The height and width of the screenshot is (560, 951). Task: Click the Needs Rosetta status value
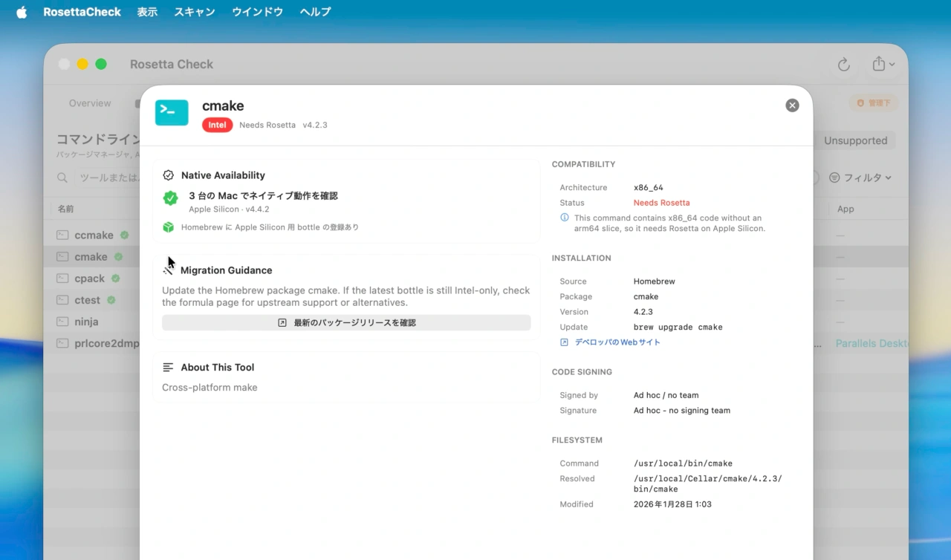point(661,203)
